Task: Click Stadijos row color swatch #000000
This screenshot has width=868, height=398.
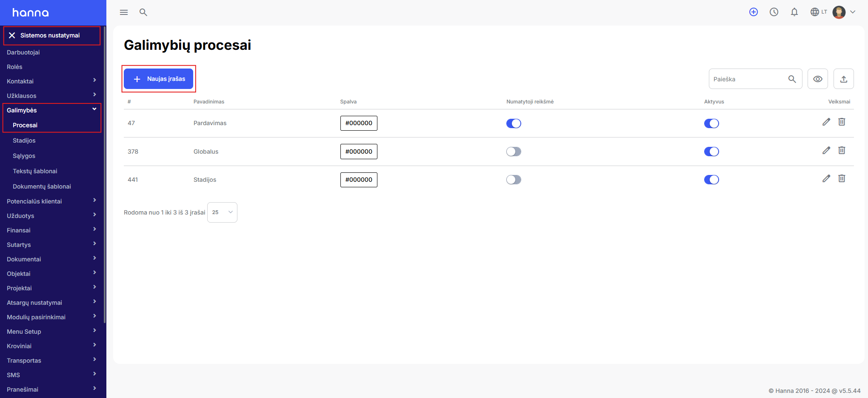Action: 359,180
